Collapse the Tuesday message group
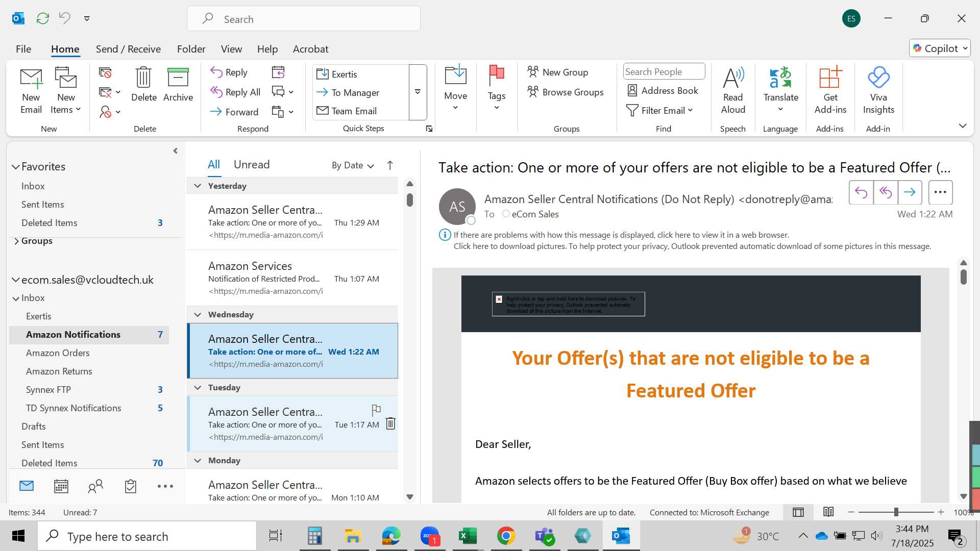980x551 pixels. 198,387
